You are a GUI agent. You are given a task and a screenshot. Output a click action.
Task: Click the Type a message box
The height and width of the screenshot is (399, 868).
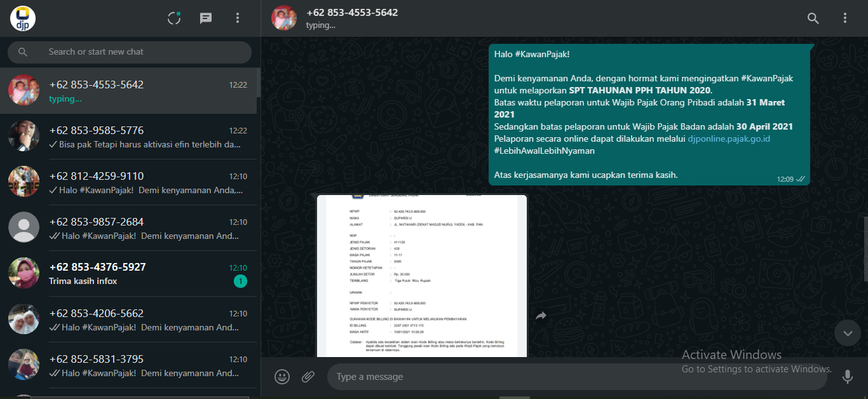click(572, 377)
